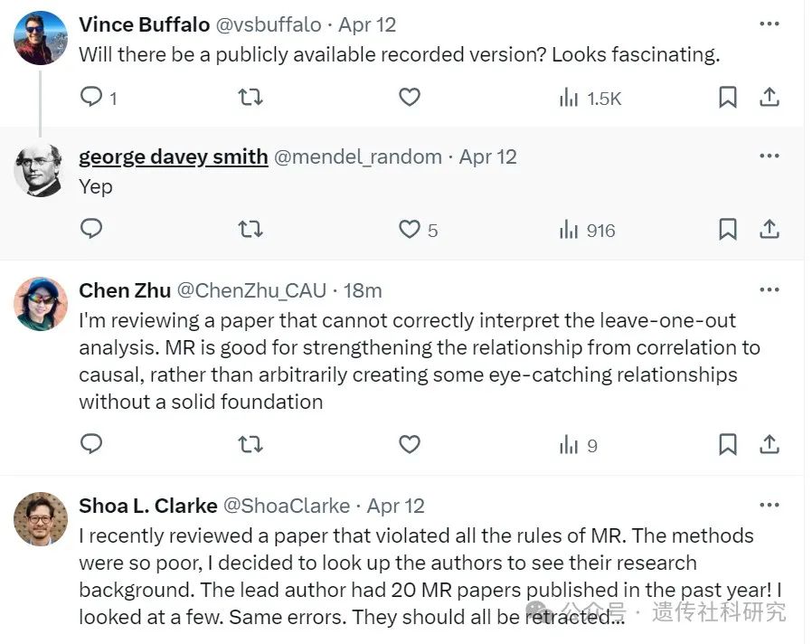Click the @ShoaClarke handle
Viewport: 812px width, 644px height.
(288, 506)
